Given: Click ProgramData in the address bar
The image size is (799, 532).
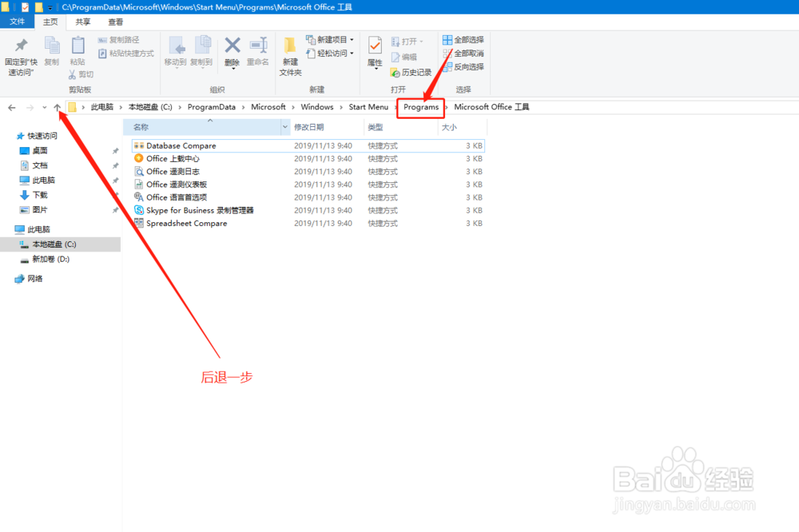Looking at the screenshot, I should tap(212, 107).
